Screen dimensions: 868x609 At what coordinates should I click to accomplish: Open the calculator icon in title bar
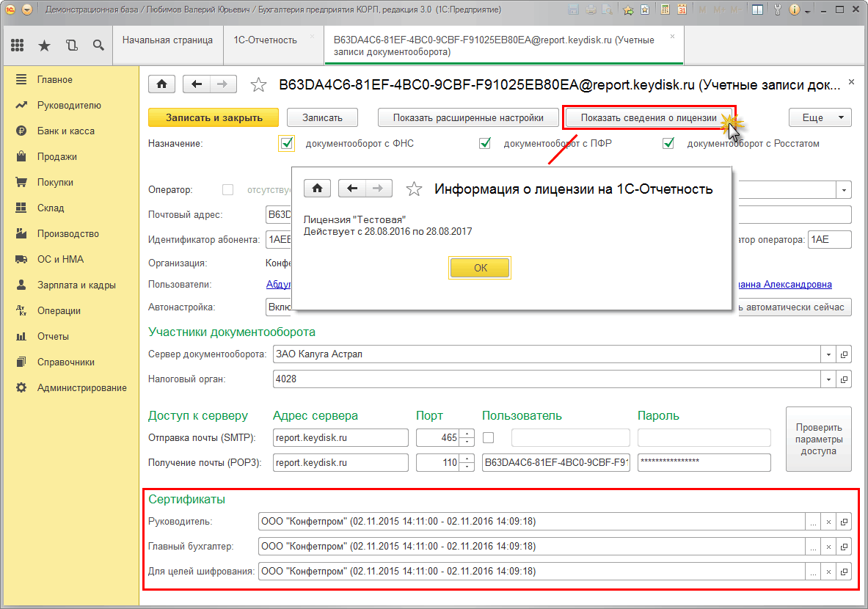[665, 10]
